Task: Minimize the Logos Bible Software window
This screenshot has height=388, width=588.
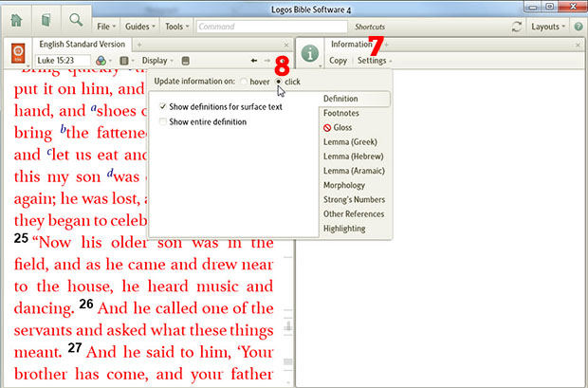Action: point(532,7)
